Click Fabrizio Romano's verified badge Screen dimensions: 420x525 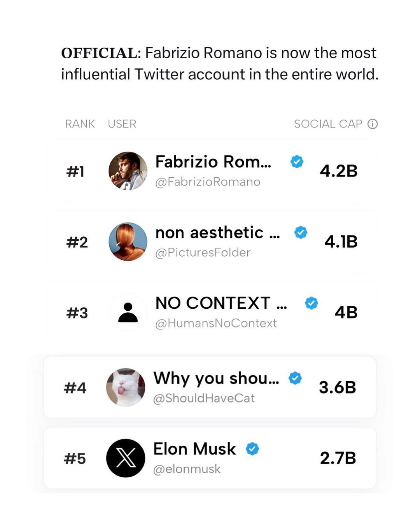coord(297,161)
